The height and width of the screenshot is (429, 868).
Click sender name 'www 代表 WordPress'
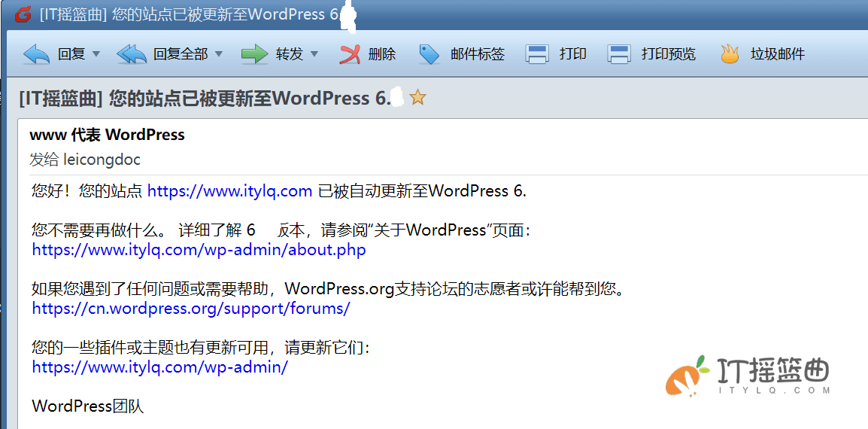pos(107,135)
